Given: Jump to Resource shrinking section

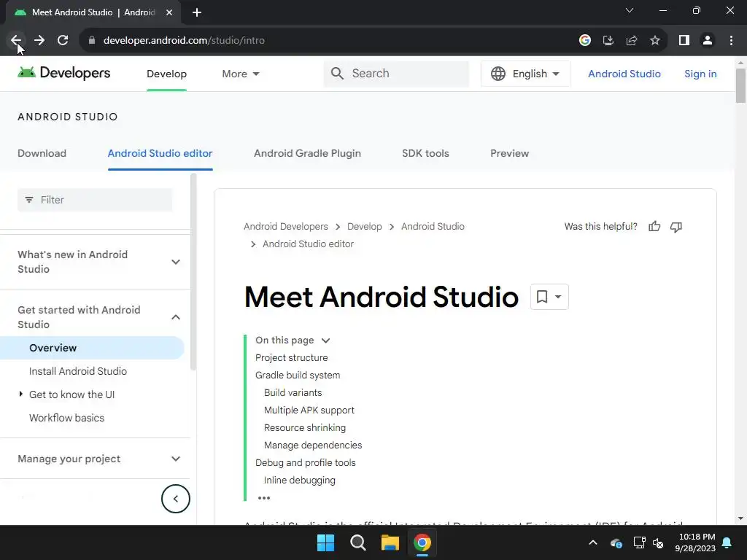Looking at the screenshot, I should pos(305,427).
